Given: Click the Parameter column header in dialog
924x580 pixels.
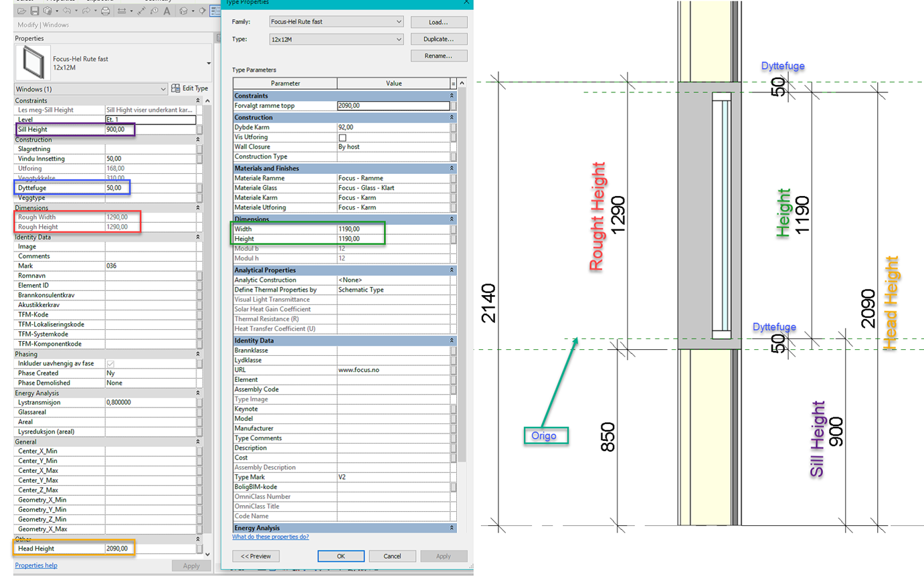Looking at the screenshot, I should 285,83.
